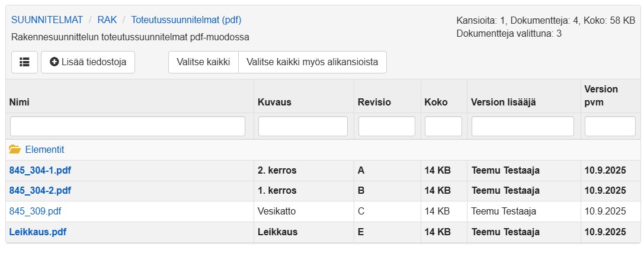
Task: Focus the Nimi filter field
Action: point(128,126)
